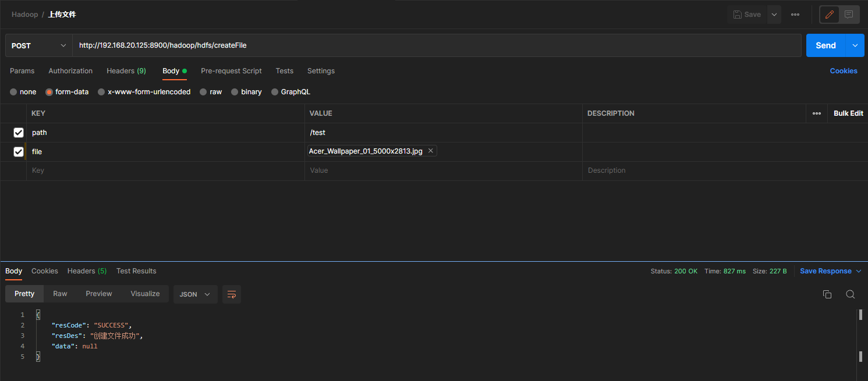868x381 pixels.
Task: Click the empty Description placeholder field
Action: [x=725, y=171]
